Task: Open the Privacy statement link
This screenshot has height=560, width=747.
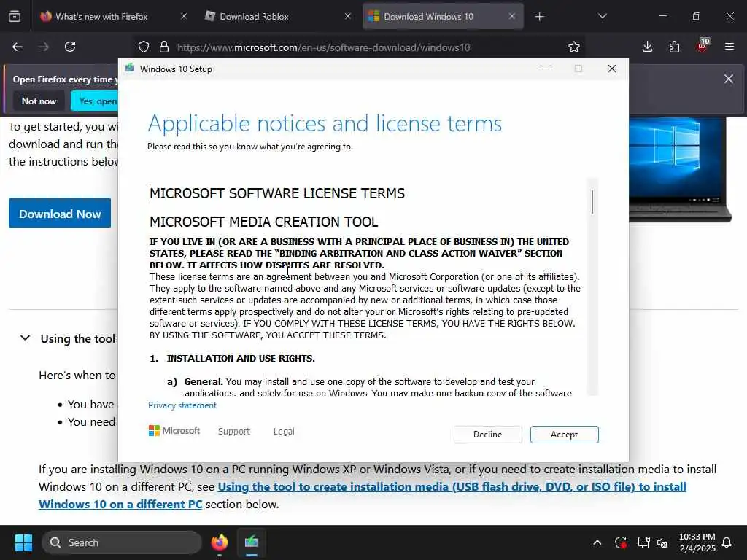Action: [x=182, y=405]
